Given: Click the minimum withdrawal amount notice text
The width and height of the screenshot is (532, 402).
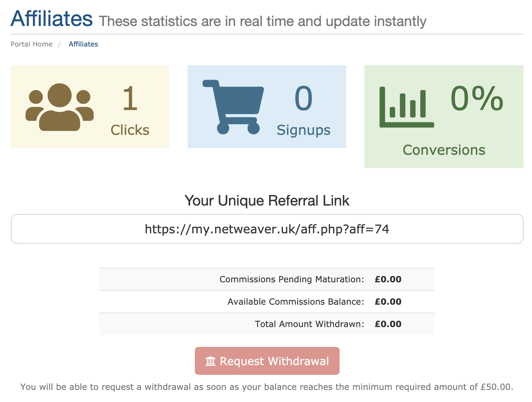Looking at the screenshot, I should (x=267, y=387).
